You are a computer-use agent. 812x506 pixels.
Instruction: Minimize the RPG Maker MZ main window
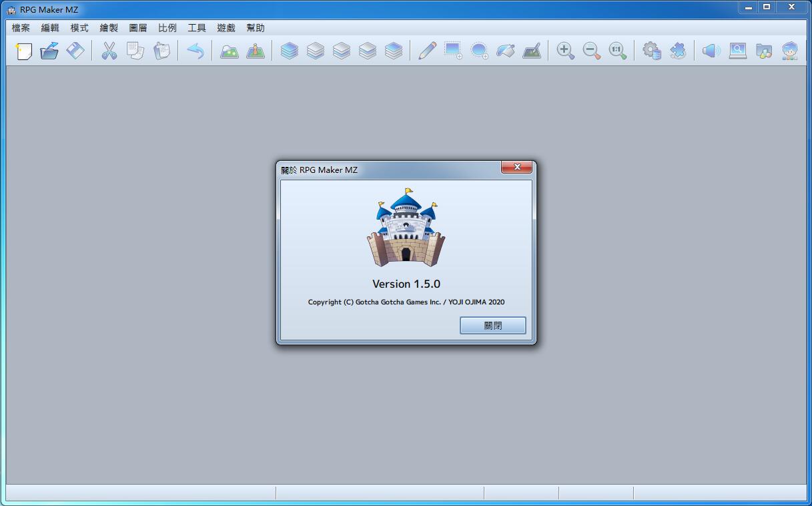point(748,7)
